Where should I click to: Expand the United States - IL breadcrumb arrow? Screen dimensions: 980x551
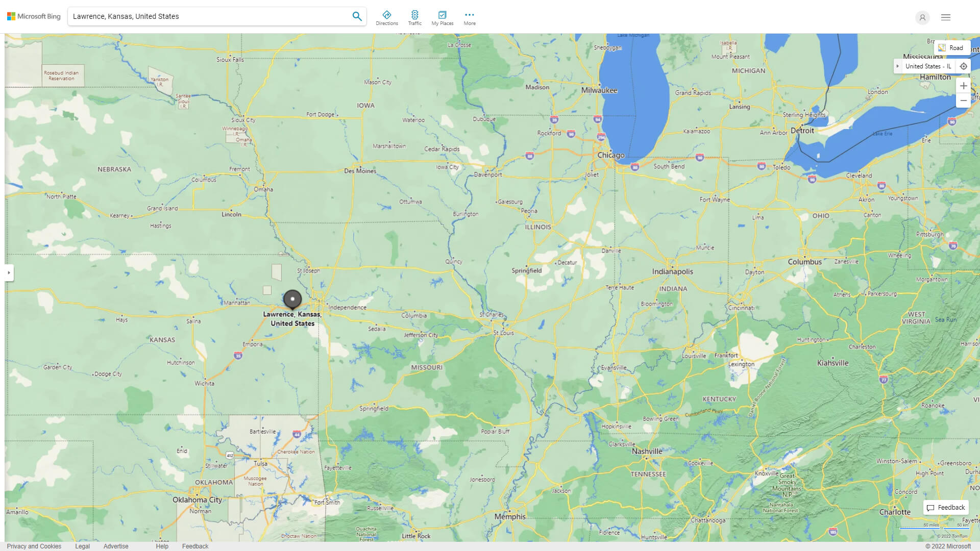898,66
